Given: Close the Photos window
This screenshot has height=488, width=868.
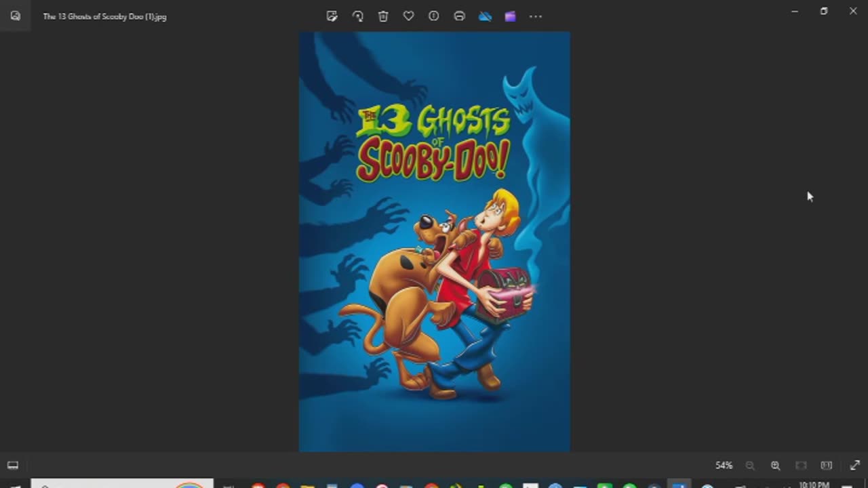Looking at the screenshot, I should coord(853,12).
